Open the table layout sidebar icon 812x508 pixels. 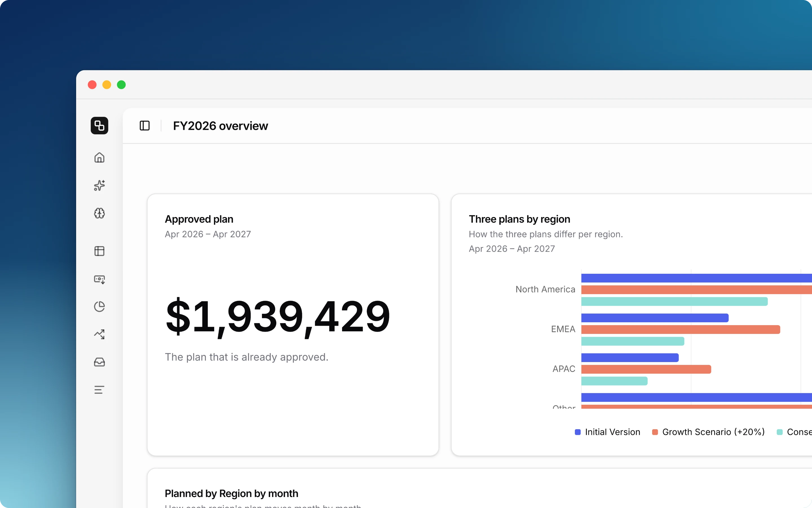(x=99, y=251)
